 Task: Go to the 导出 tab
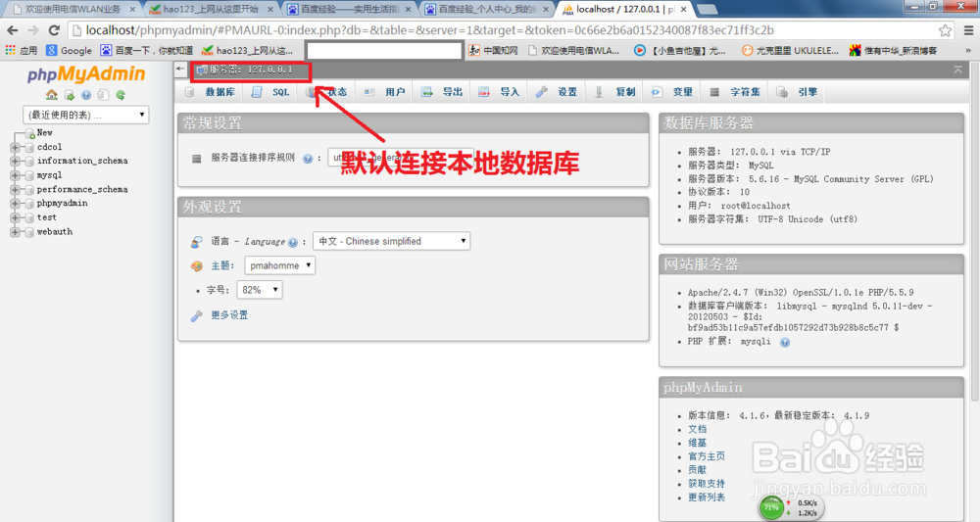tap(442, 92)
